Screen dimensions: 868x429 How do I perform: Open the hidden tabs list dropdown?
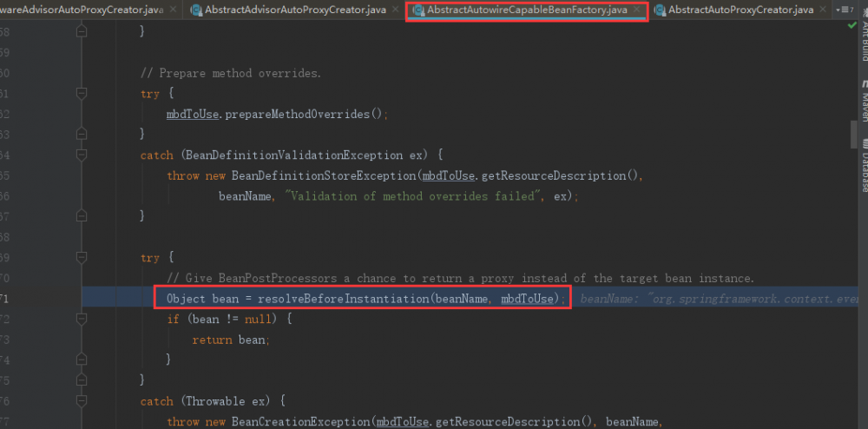[845, 10]
